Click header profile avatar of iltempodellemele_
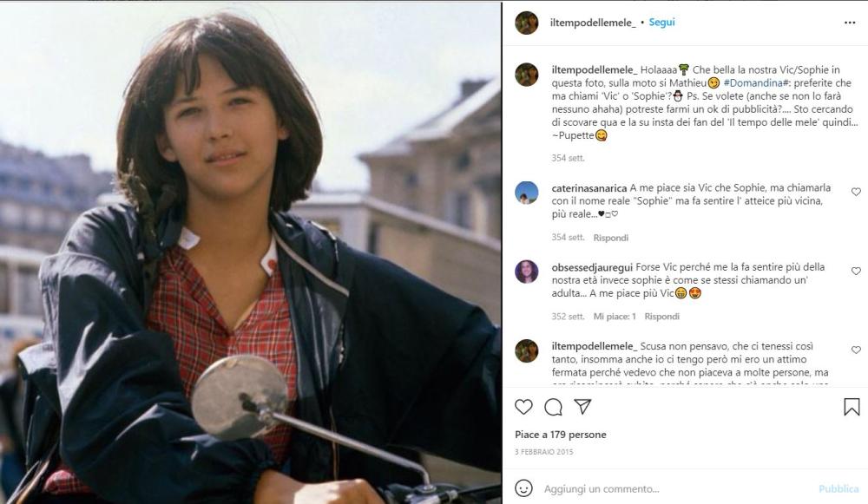 tap(527, 23)
